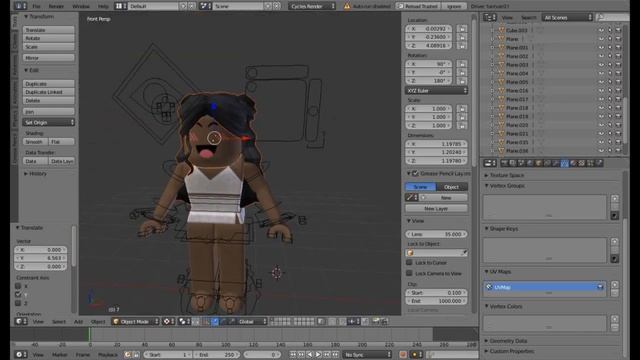Select the rotate manipulator icon

tap(223, 322)
